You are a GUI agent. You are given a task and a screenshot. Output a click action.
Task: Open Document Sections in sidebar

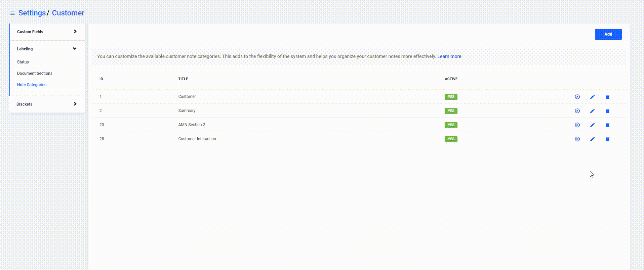click(x=35, y=74)
